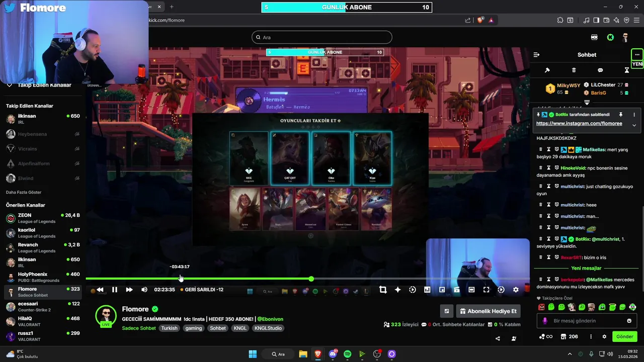Open Spotify from the taskbar
The height and width of the screenshot is (362, 644).
click(347, 354)
